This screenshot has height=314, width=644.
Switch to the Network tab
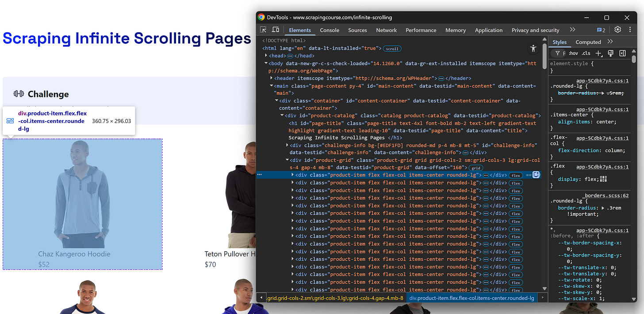coord(386,30)
